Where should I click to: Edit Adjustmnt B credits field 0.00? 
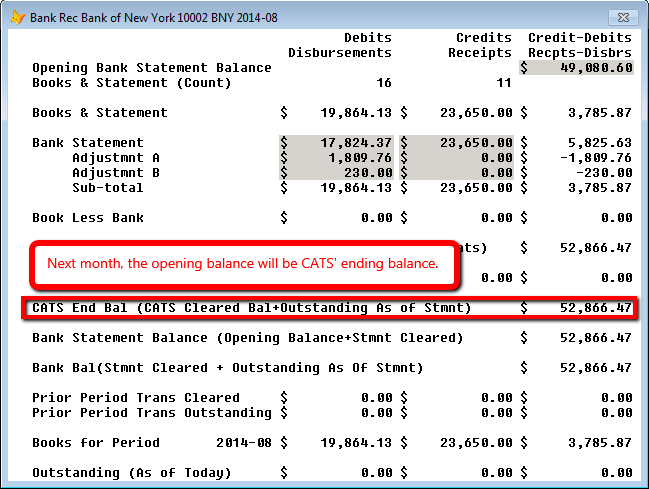pyautogui.click(x=456, y=172)
